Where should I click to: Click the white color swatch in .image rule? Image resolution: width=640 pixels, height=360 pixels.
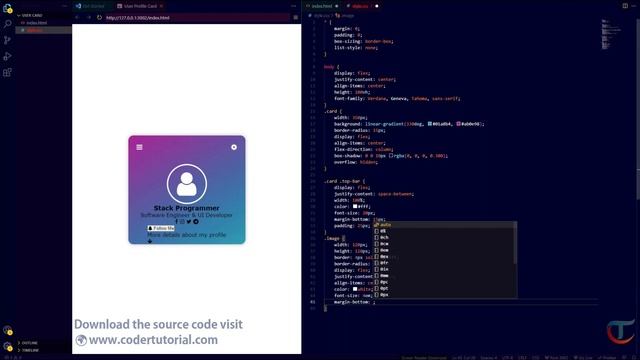click(355, 289)
